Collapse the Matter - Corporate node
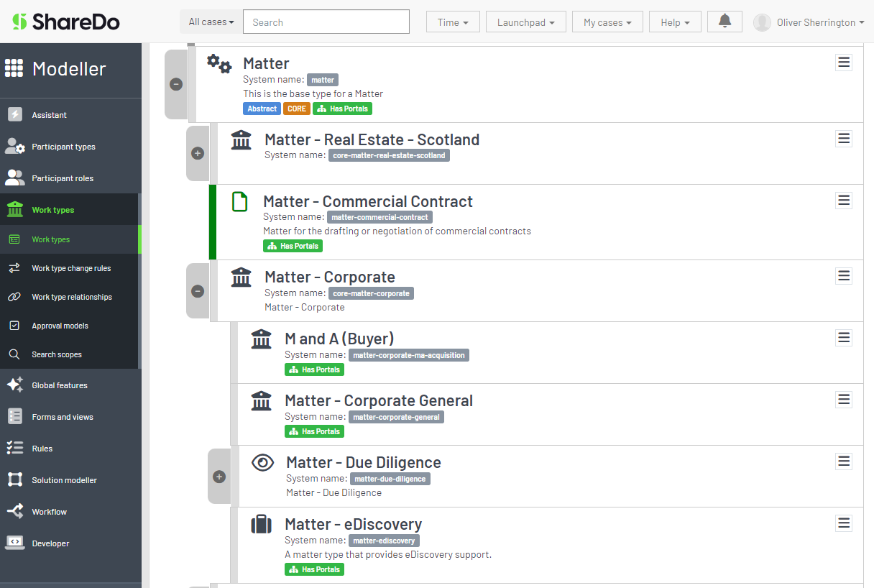The image size is (874, 588). click(x=198, y=291)
